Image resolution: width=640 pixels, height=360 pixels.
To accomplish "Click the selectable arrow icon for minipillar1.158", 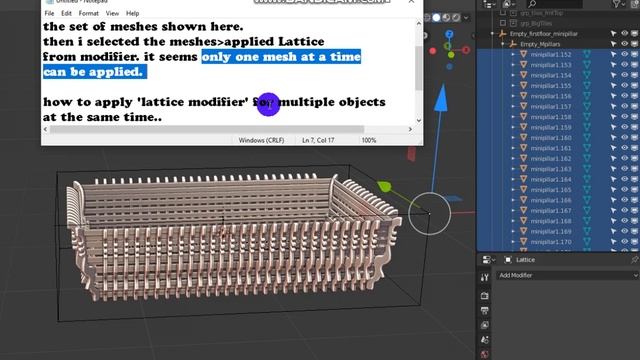I will point(613,117).
